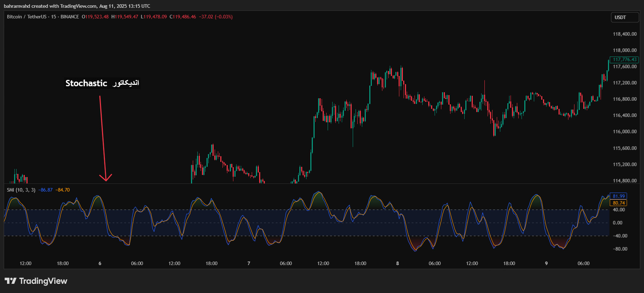This screenshot has height=293, width=644.
Task: Open the USDT currency selector
Action: [x=624, y=17]
